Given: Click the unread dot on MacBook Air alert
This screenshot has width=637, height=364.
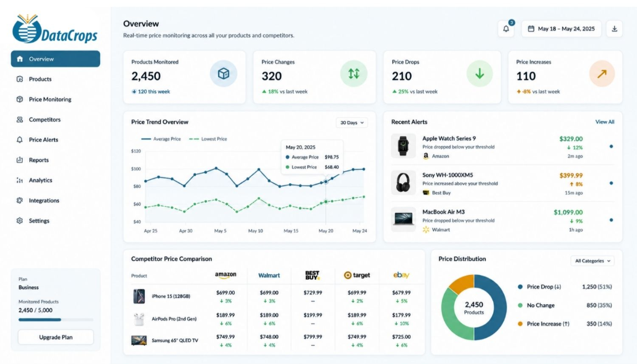Looking at the screenshot, I should point(611,220).
